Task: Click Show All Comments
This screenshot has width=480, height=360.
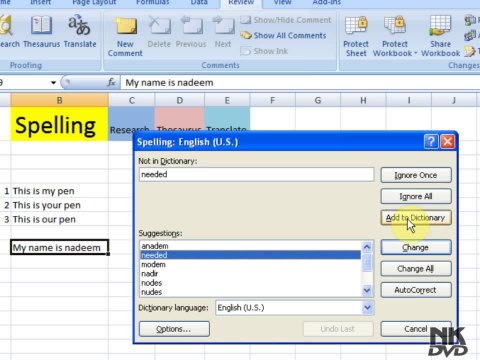Action: point(283,35)
